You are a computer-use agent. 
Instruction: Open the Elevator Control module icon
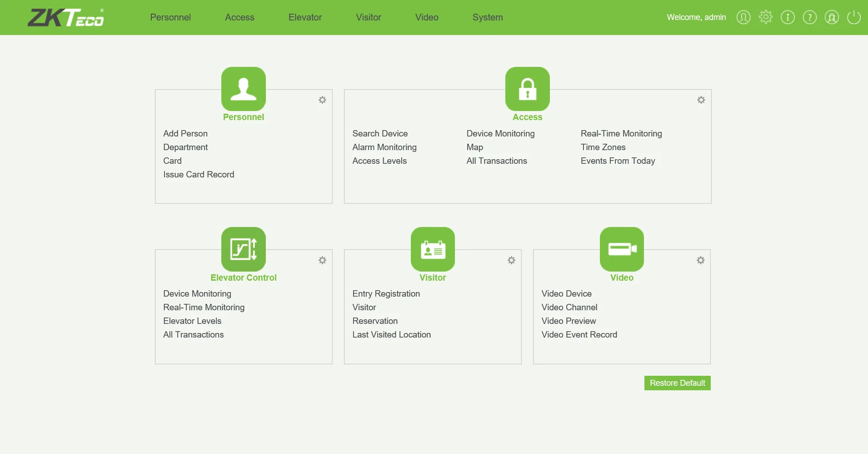pyautogui.click(x=244, y=249)
